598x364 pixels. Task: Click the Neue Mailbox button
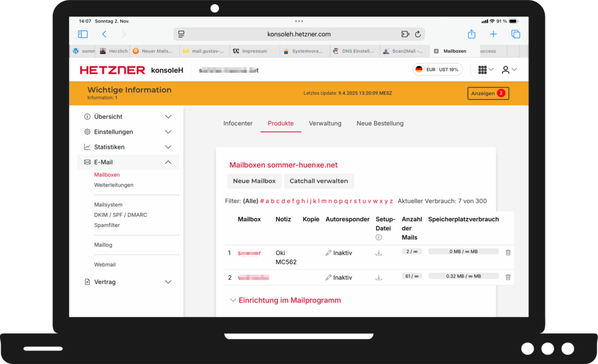click(254, 181)
